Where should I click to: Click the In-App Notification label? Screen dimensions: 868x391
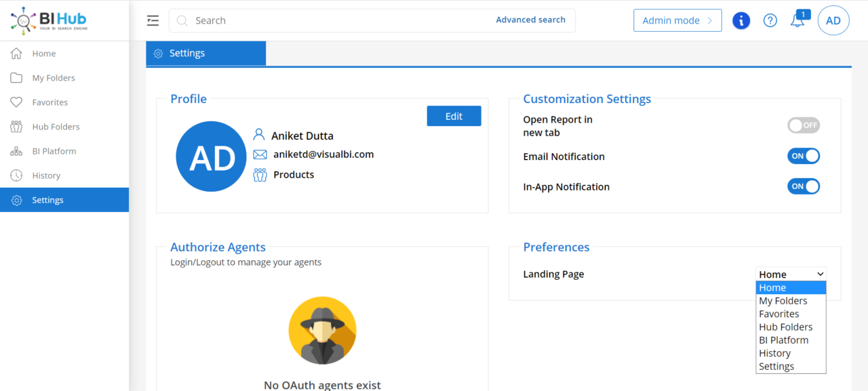click(566, 187)
